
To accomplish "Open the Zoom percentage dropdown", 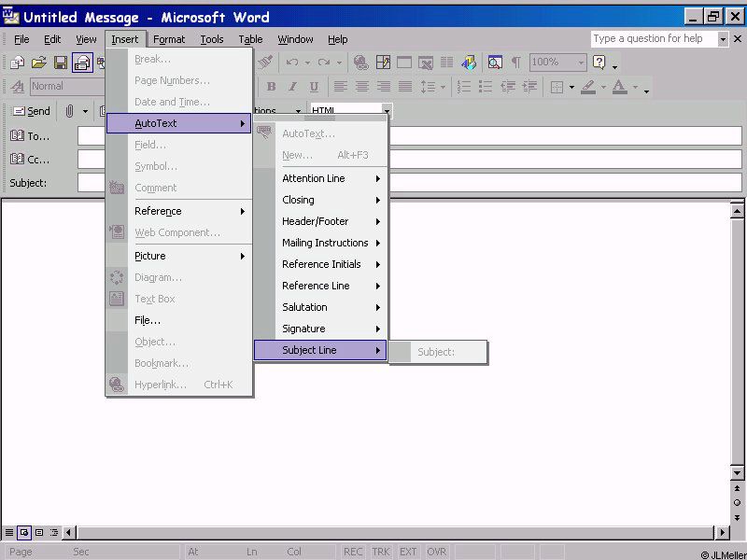I will [581, 63].
